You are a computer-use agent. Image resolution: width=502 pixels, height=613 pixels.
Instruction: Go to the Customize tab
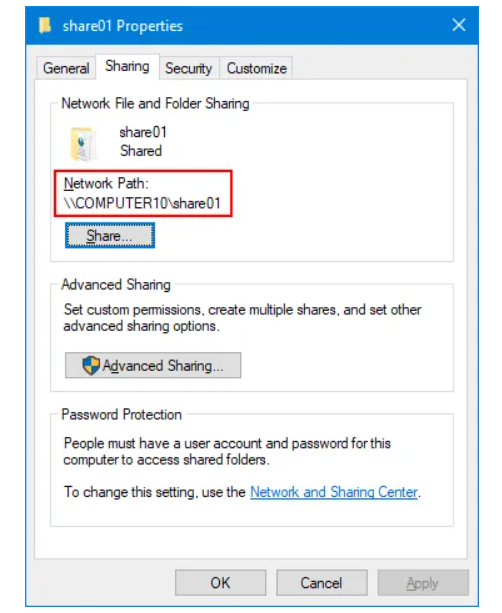[x=256, y=68]
